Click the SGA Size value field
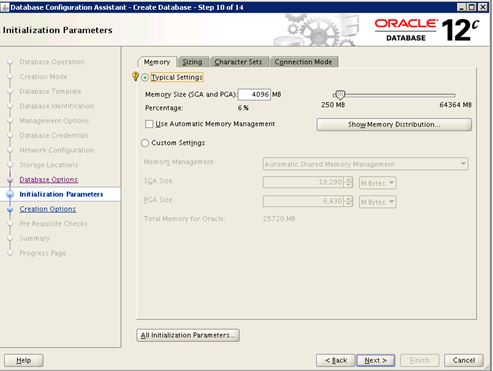This screenshot has width=493, height=371. click(x=304, y=182)
